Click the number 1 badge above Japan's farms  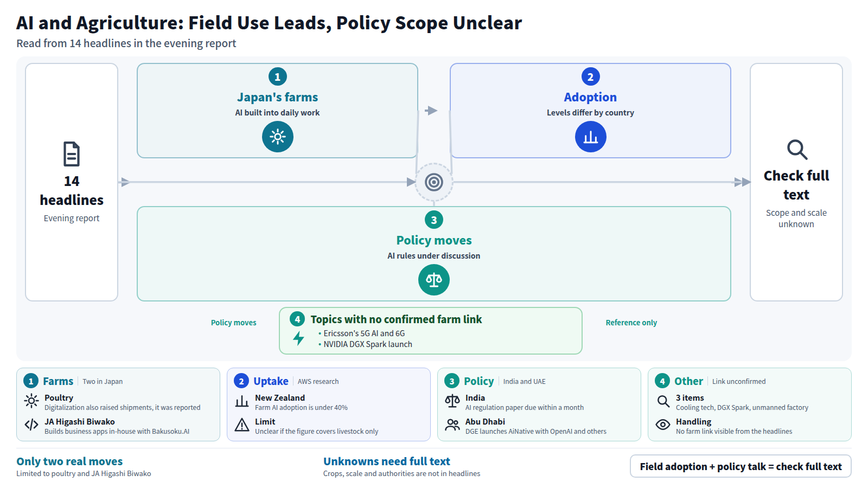(x=277, y=76)
